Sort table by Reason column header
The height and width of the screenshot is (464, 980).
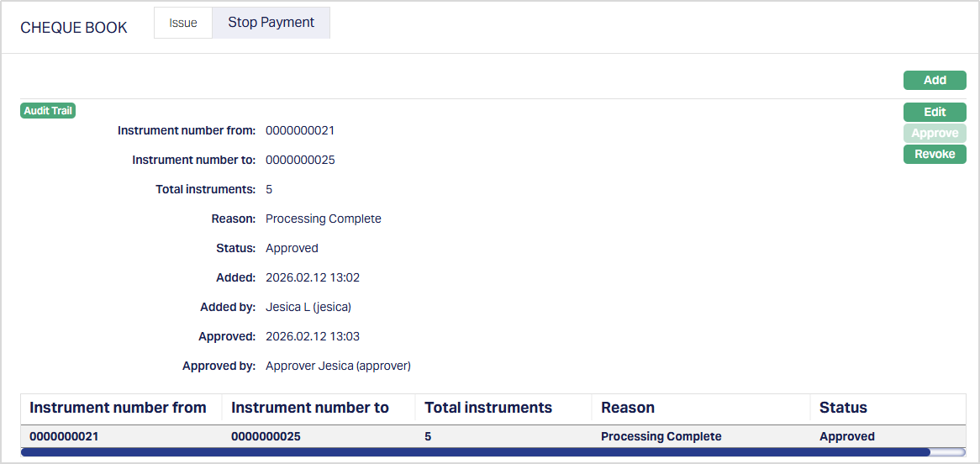pyautogui.click(x=628, y=408)
